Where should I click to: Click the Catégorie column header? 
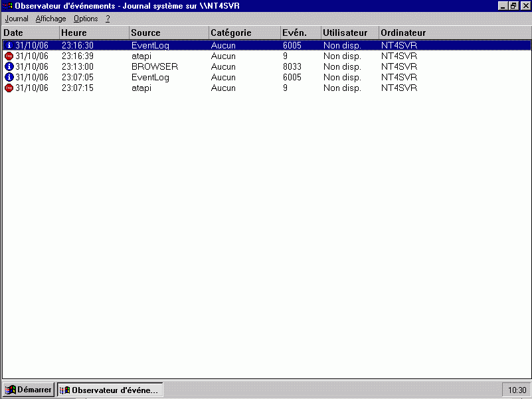(x=244, y=33)
